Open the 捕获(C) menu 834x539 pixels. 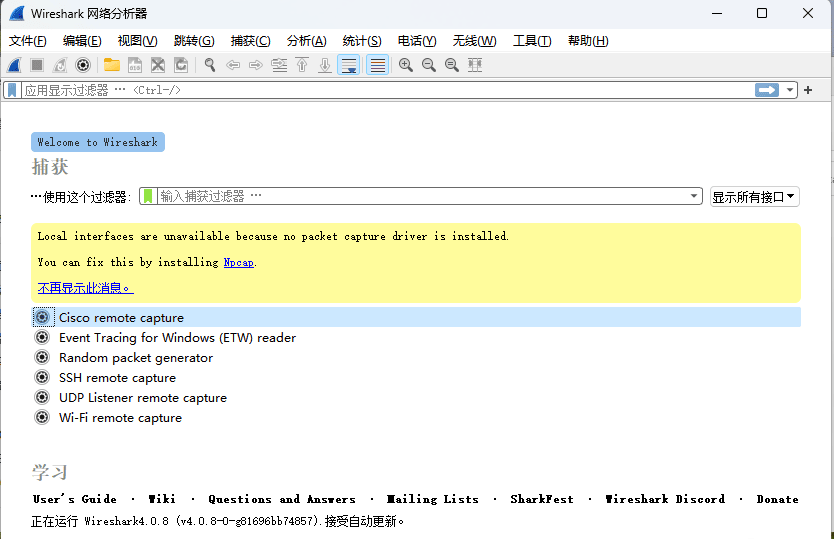coord(250,41)
